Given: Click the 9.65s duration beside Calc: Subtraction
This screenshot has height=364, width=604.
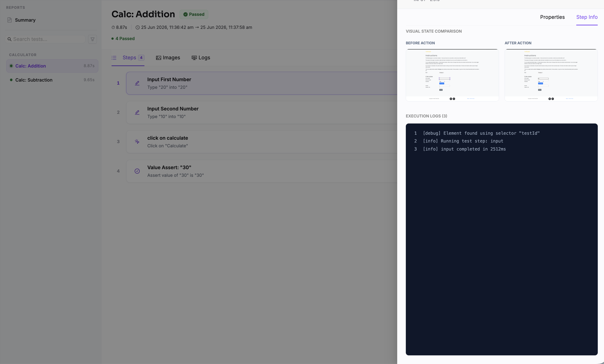Looking at the screenshot, I should 89,80.
